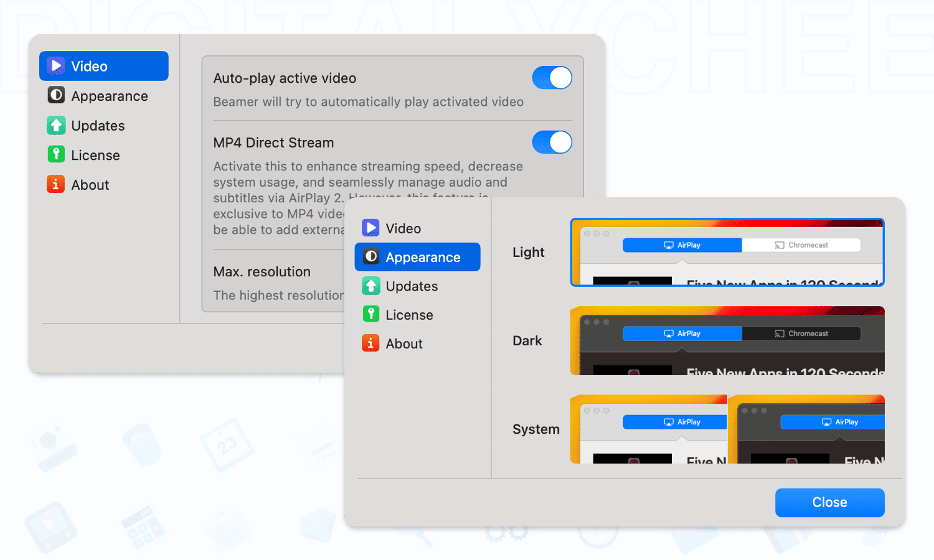Disable the Auto-play active video switch

[x=552, y=78]
